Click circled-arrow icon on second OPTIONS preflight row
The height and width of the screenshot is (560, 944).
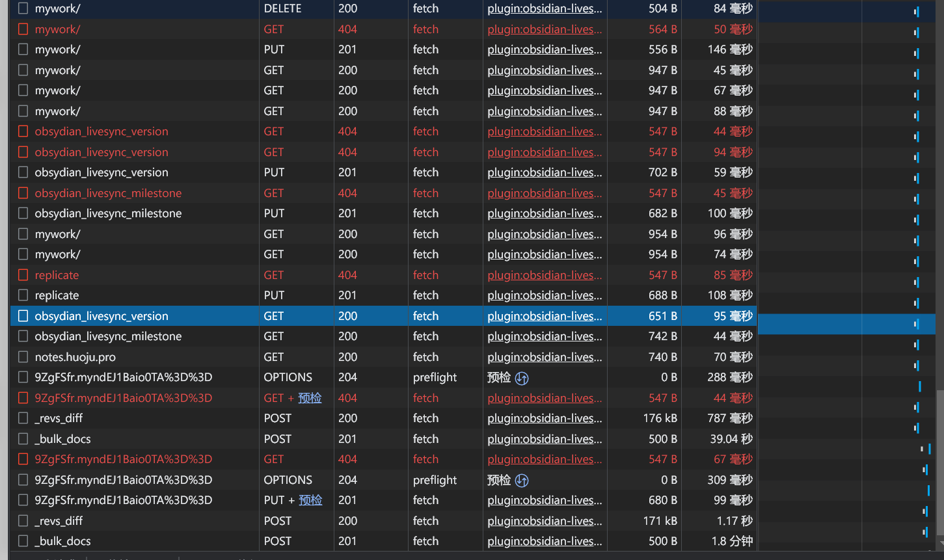522,480
